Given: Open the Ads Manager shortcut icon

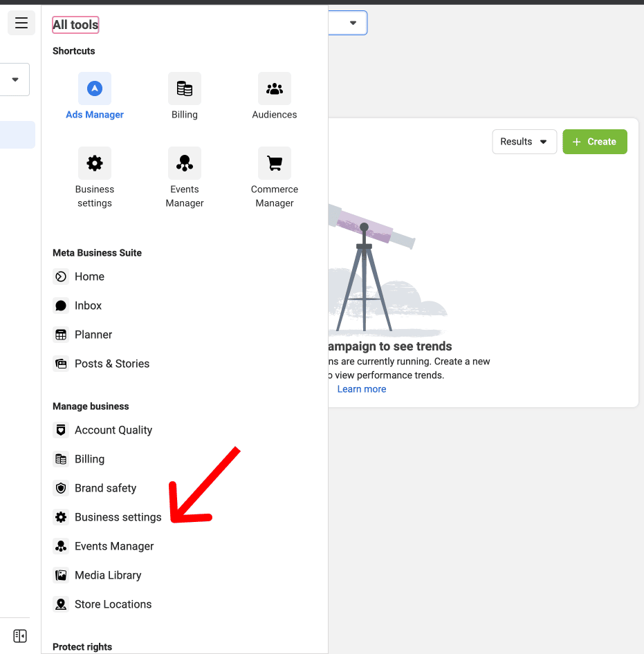Looking at the screenshot, I should coord(95,88).
